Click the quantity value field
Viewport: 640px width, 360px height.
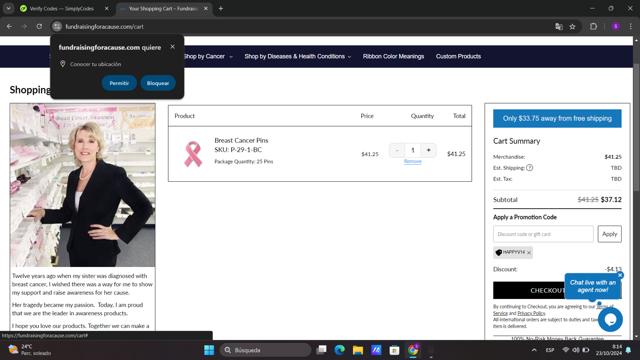(x=413, y=150)
